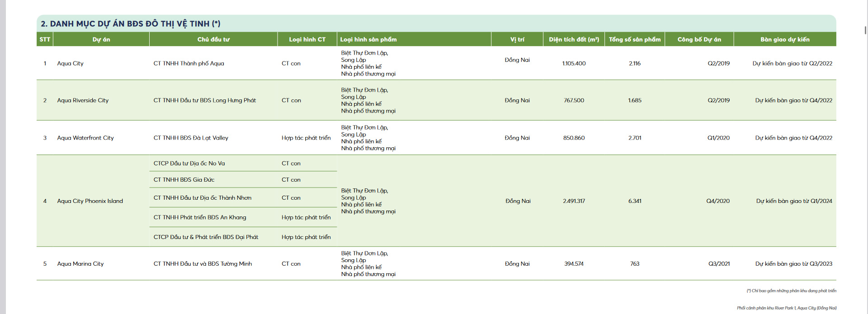Click 'CT TNHH Thành phố Aqua' investor cell
Image resolution: width=868 pixels, height=314 pixels.
pyautogui.click(x=189, y=63)
